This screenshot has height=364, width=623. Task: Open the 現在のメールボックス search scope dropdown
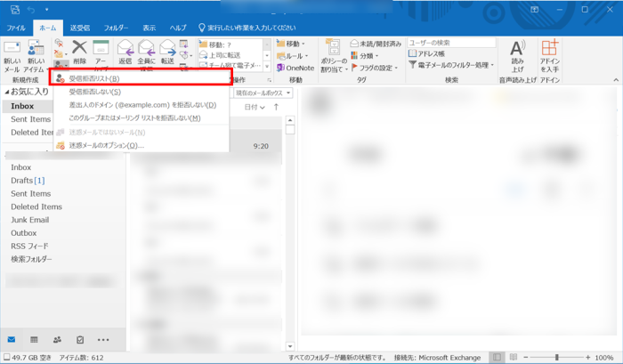[x=263, y=93]
